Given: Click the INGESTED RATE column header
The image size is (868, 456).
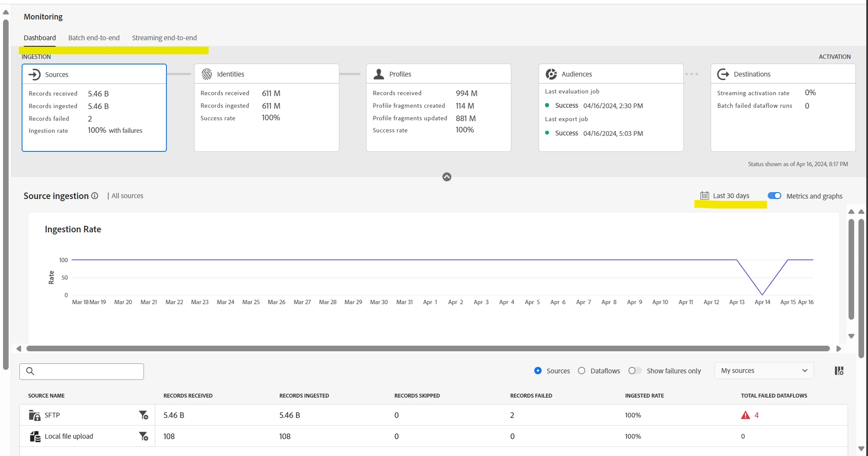Looking at the screenshot, I should pyautogui.click(x=645, y=395).
